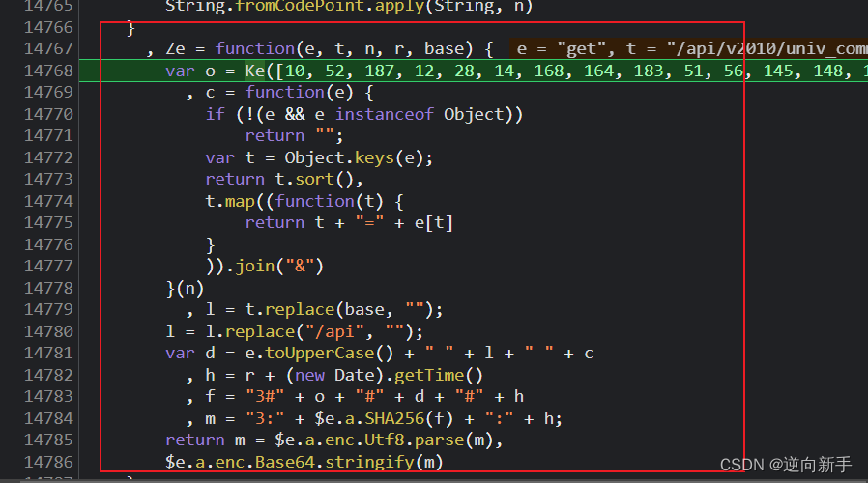Image resolution: width=868 pixels, height=483 pixels.
Task: Click line number 14773 in gutter
Action: click(48, 180)
